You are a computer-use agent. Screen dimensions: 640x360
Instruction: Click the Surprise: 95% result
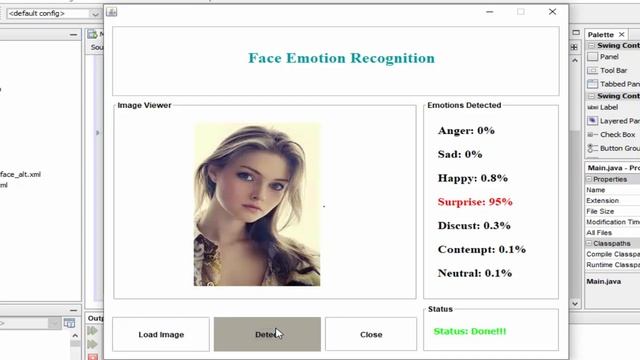click(x=475, y=202)
